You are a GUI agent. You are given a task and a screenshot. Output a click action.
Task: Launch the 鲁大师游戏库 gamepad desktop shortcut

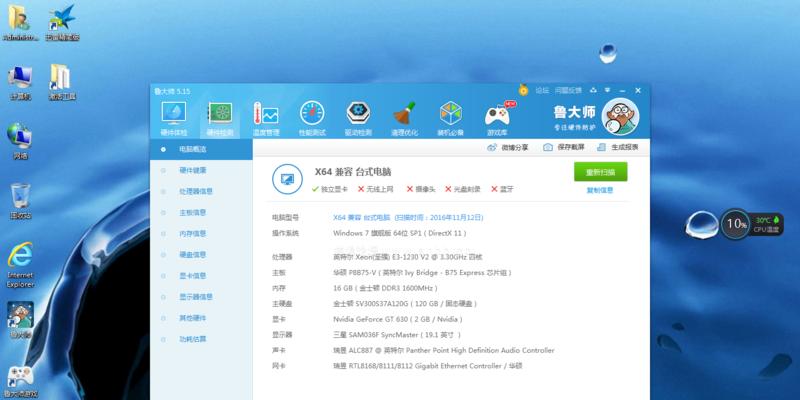[x=20, y=382]
